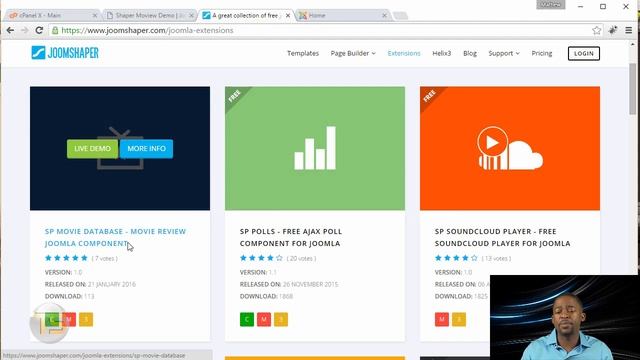640x360 pixels.
Task: Click the SP Polls green bar chart thumbnail
Action: coord(315,148)
